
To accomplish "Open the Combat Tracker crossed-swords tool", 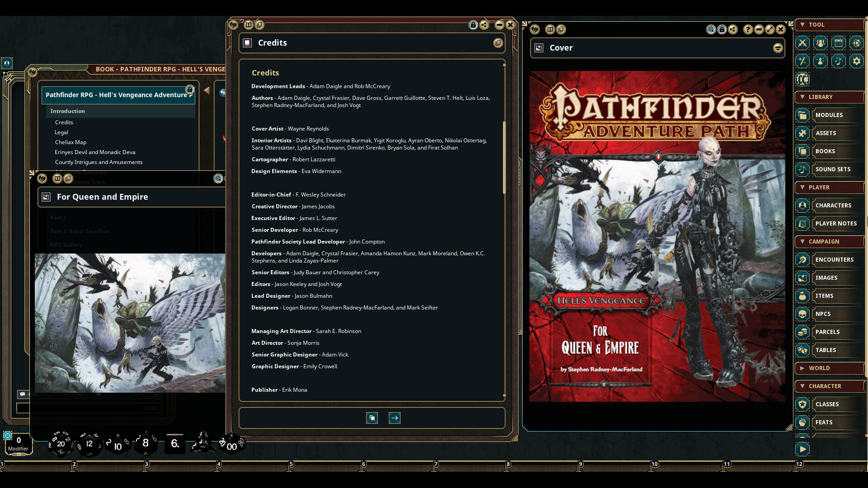I will click(802, 43).
